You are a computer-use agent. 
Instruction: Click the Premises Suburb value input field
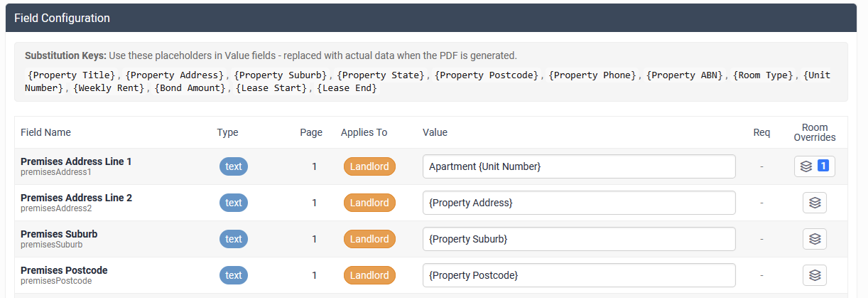tap(578, 239)
